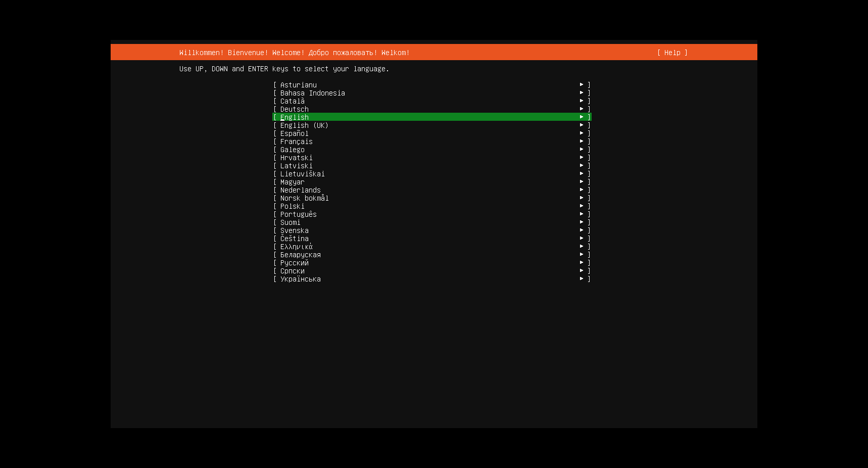Choose Lietuviškai language
The width and height of the screenshot is (868, 468).
pos(432,174)
